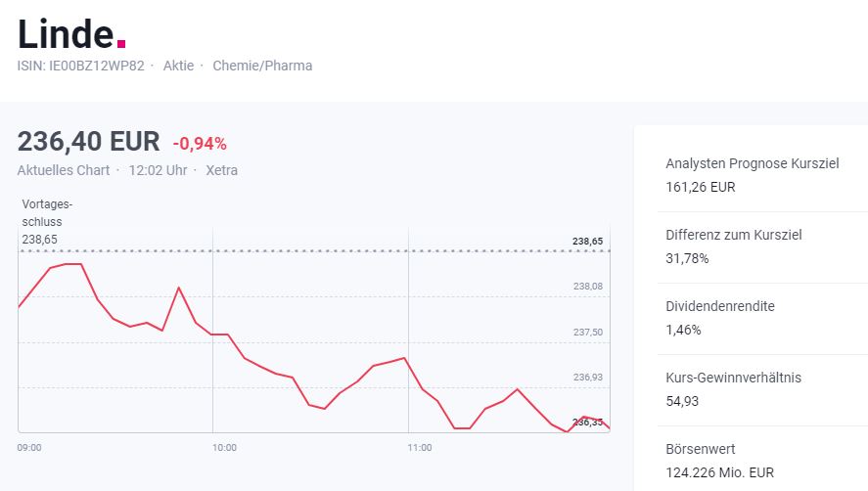
Task: Click the Kurs-Gewinnverhältnis row
Action: (x=762, y=389)
